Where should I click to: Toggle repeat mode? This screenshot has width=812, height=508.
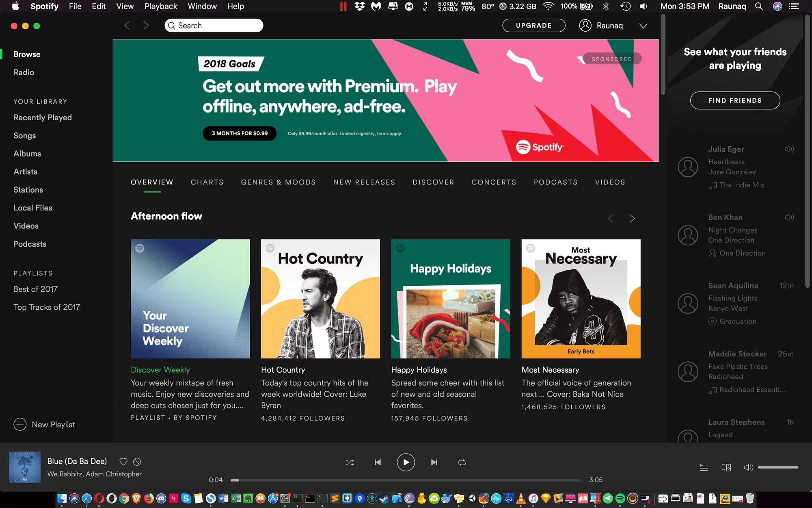click(462, 462)
